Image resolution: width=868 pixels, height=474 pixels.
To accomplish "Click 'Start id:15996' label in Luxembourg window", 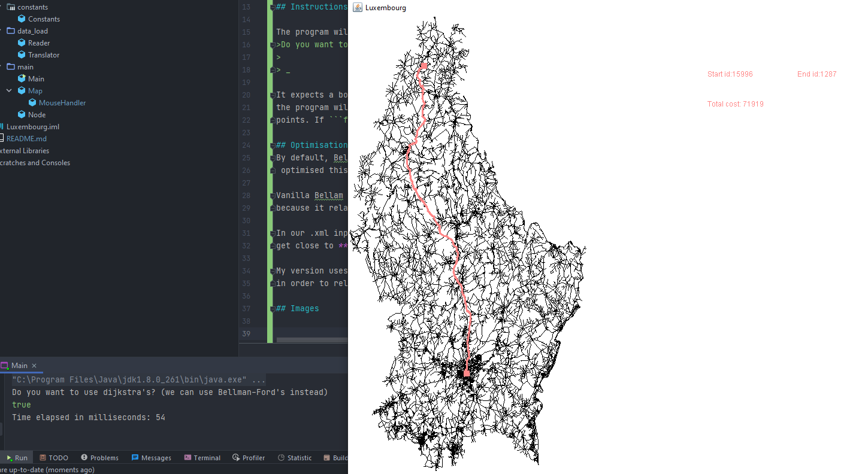I will [x=730, y=74].
